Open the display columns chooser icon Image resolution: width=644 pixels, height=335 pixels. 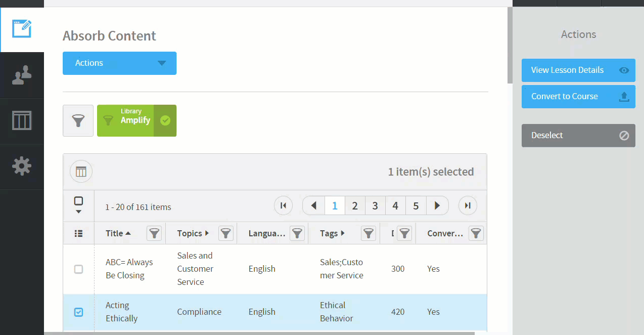coord(81,172)
